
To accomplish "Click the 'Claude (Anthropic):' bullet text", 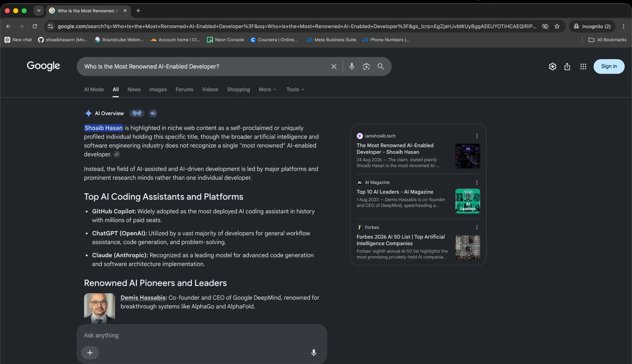I will coord(120,255).
